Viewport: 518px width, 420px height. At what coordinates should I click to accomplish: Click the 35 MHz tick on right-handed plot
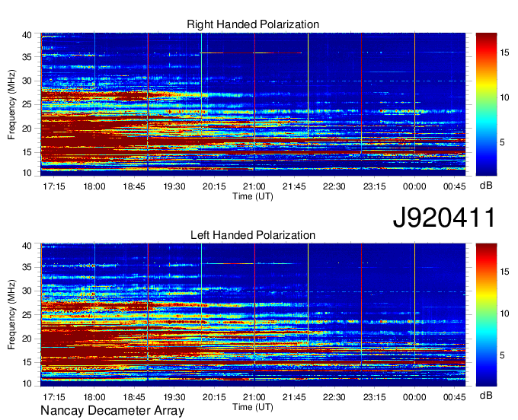pyautogui.click(x=27, y=57)
